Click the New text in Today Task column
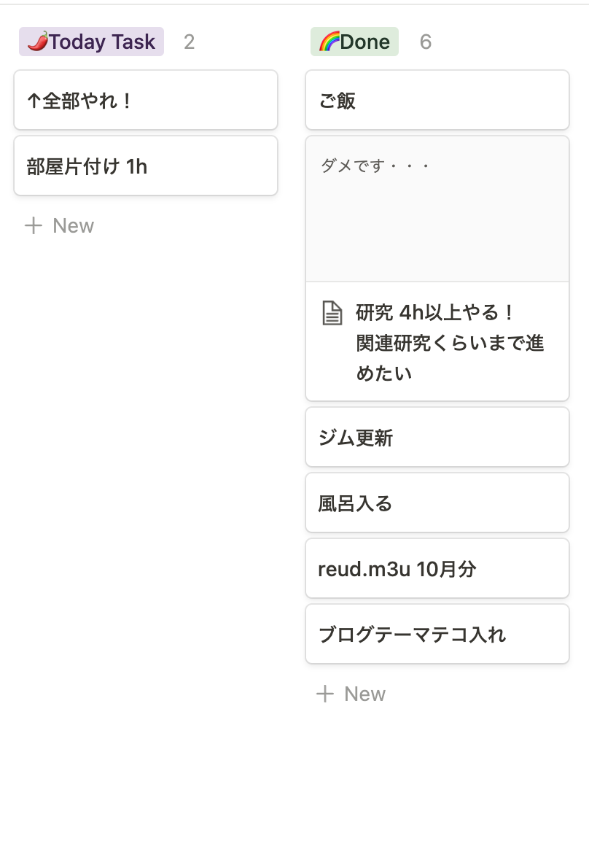This screenshot has height=868, width=589. click(73, 225)
